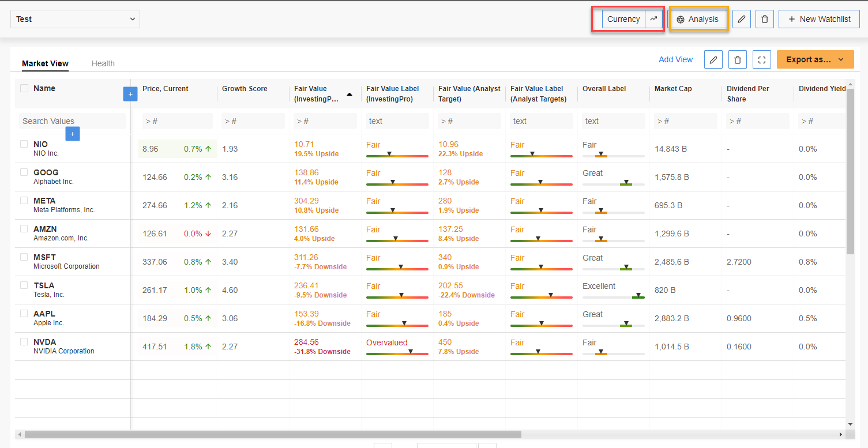Sort by Market Cap column header

pyautogui.click(x=673, y=89)
